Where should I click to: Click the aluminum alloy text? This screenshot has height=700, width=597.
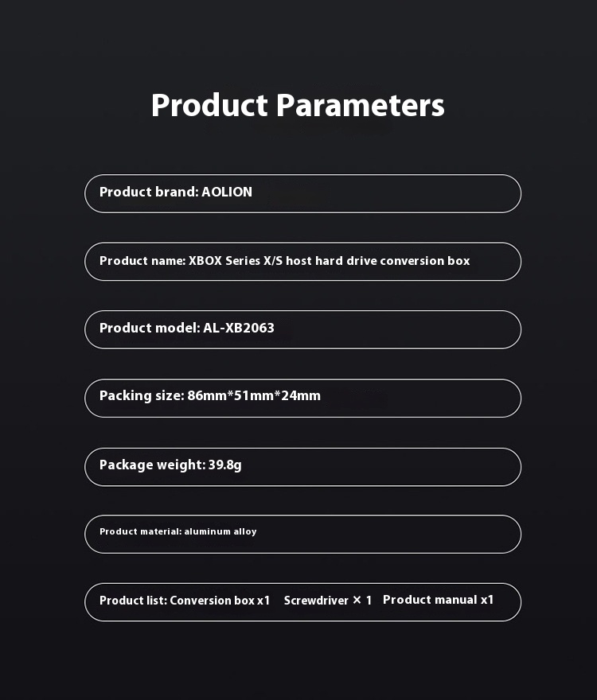[220, 531]
